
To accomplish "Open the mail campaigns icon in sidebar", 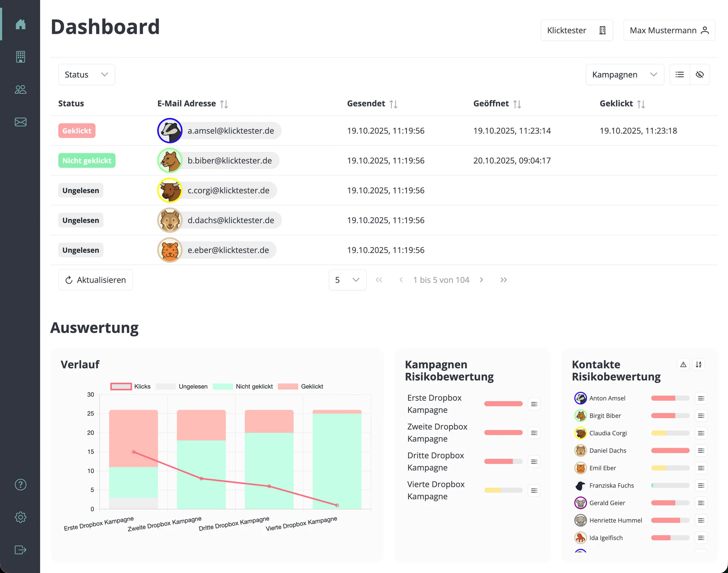I will pos(20,122).
